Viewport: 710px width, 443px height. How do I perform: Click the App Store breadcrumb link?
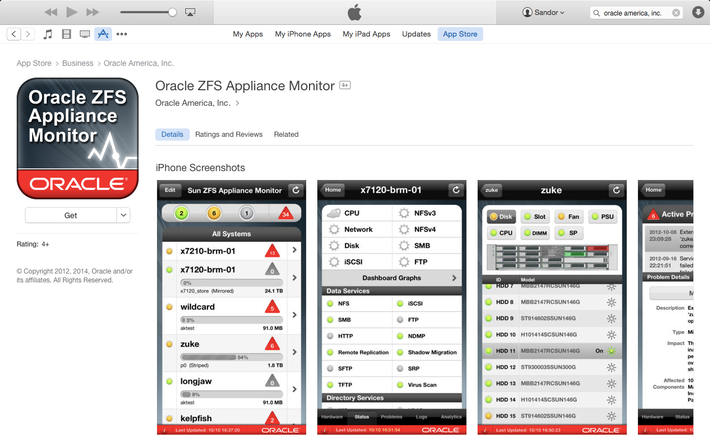coord(34,63)
